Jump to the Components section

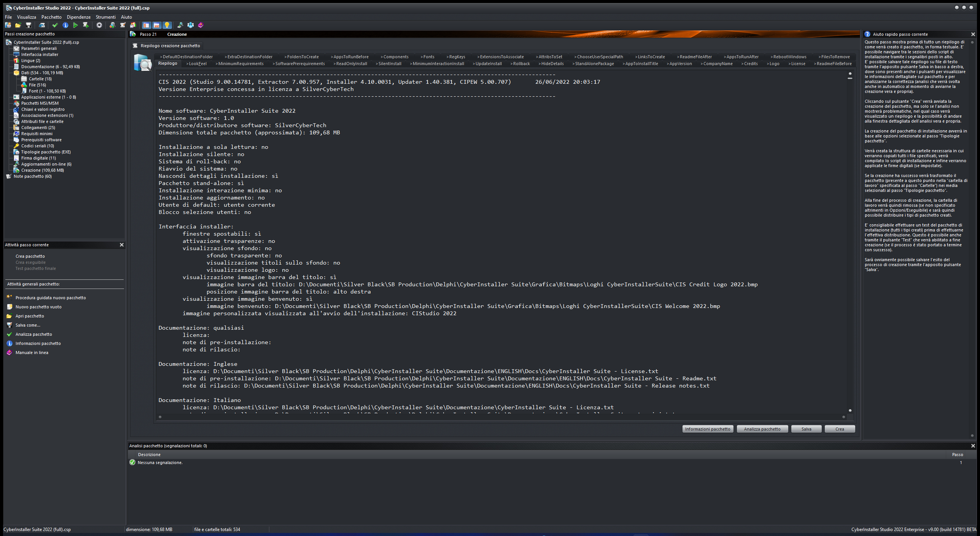(395, 57)
